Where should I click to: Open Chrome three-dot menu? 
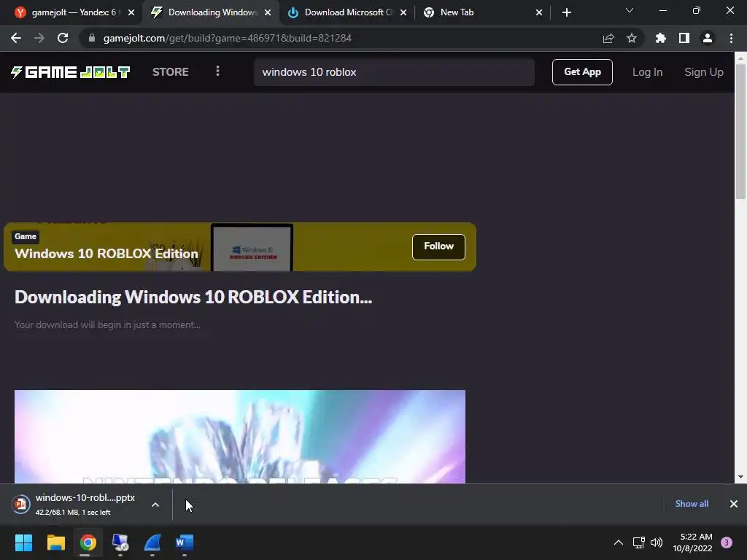pyautogui.click(x=731, y=38)
